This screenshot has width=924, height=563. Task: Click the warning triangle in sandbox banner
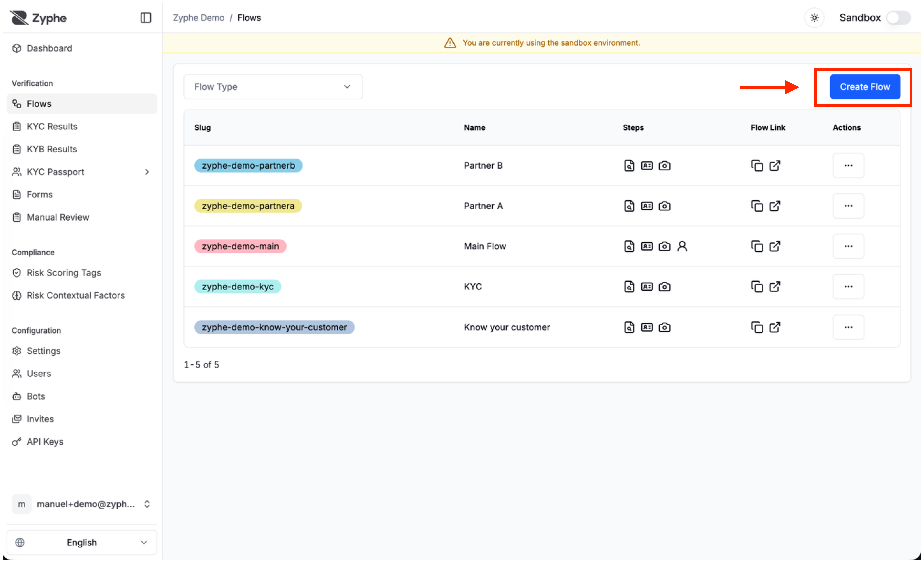pyautogui.click(x=450, y=43)
